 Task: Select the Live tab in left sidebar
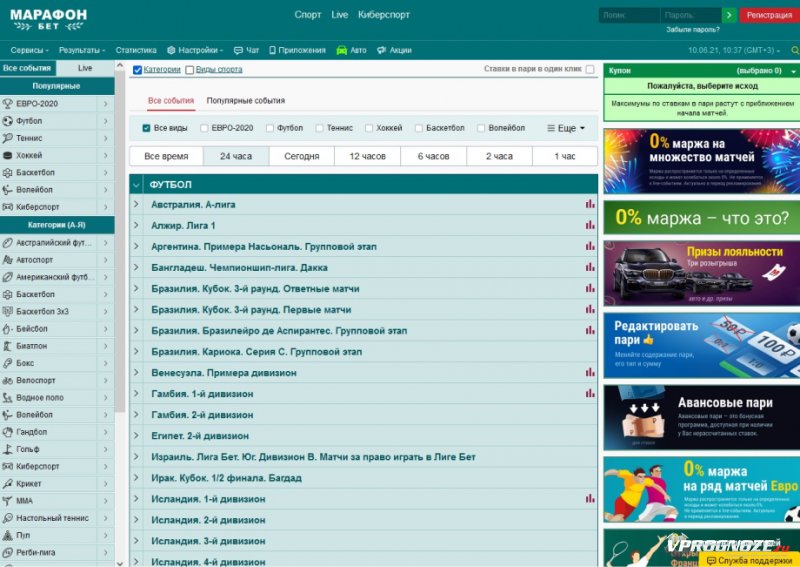coord(85,68)
